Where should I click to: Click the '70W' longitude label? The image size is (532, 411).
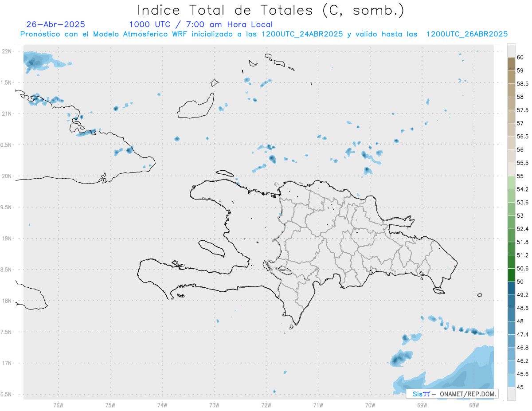pyautogui.click(x=370, y=405)
